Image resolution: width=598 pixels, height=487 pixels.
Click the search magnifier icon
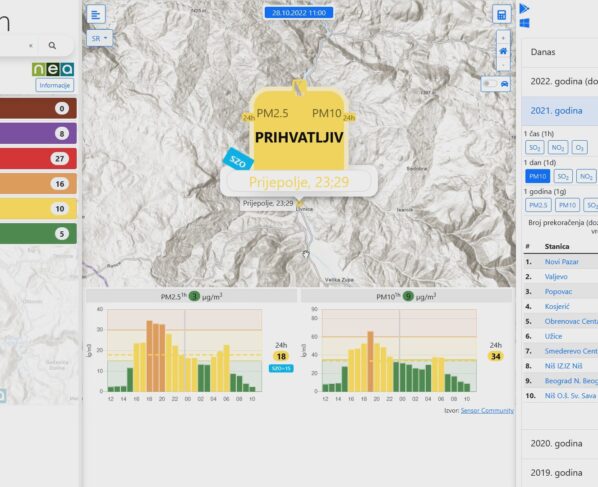tap(52, 46)
